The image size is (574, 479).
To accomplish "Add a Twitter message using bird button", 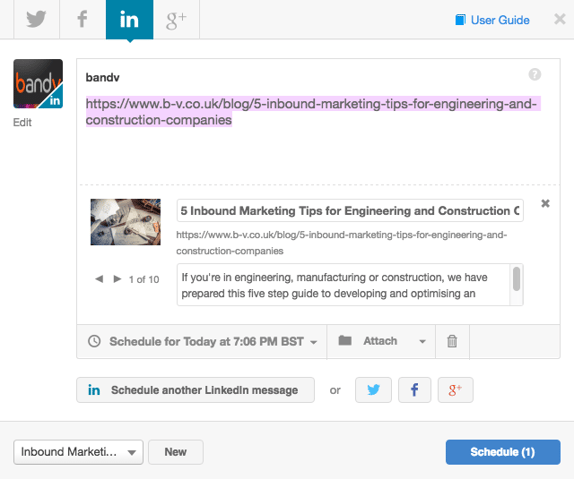I will pyautogui.click(x=373, y=390).
